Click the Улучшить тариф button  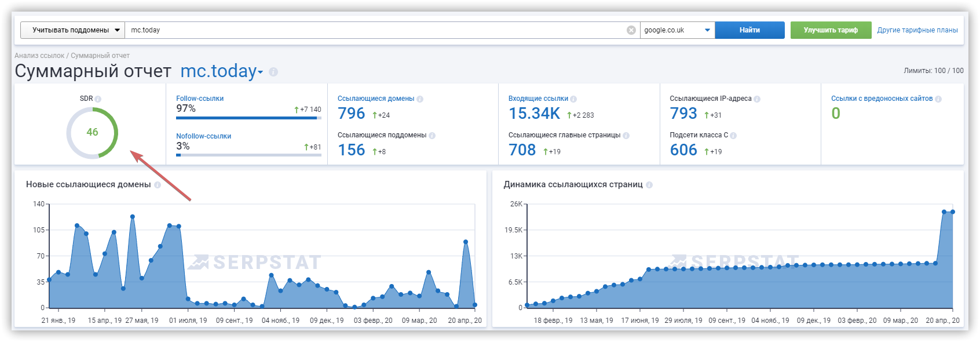pyautogui.click(x=831, y=30)
